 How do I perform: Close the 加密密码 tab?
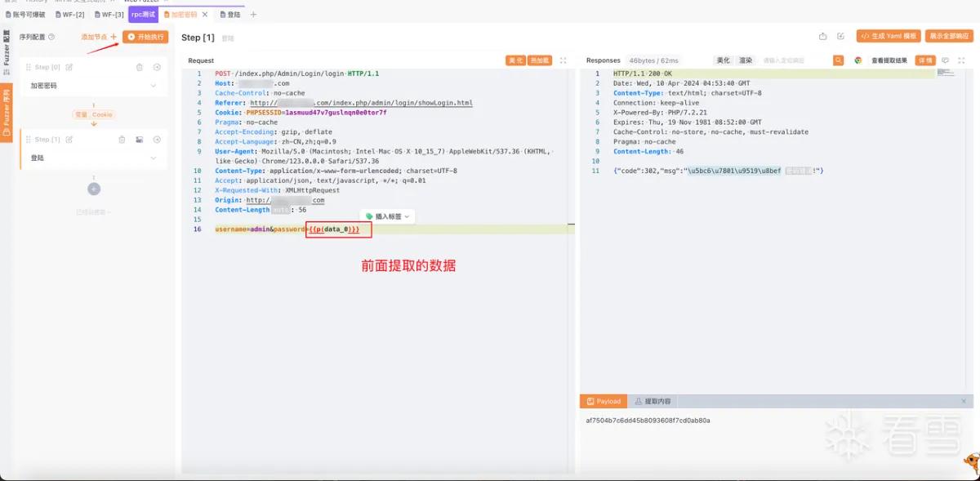205,15
